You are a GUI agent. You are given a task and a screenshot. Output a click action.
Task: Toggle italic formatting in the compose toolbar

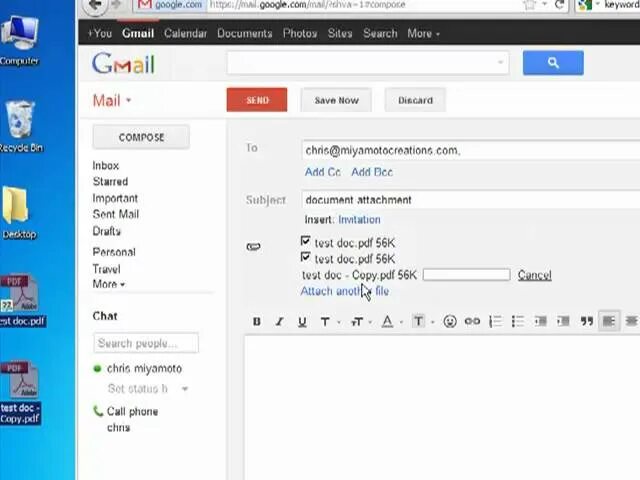[280, 322]
